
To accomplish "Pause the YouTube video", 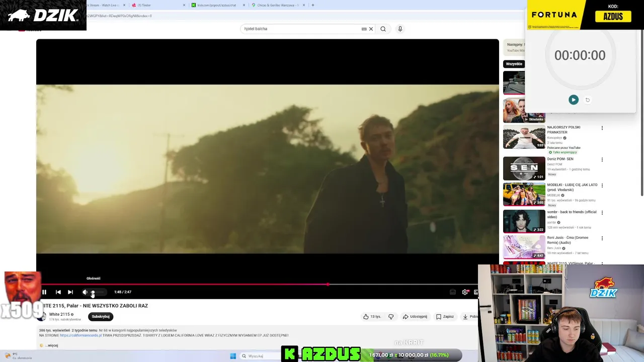I will coord(44,292).
